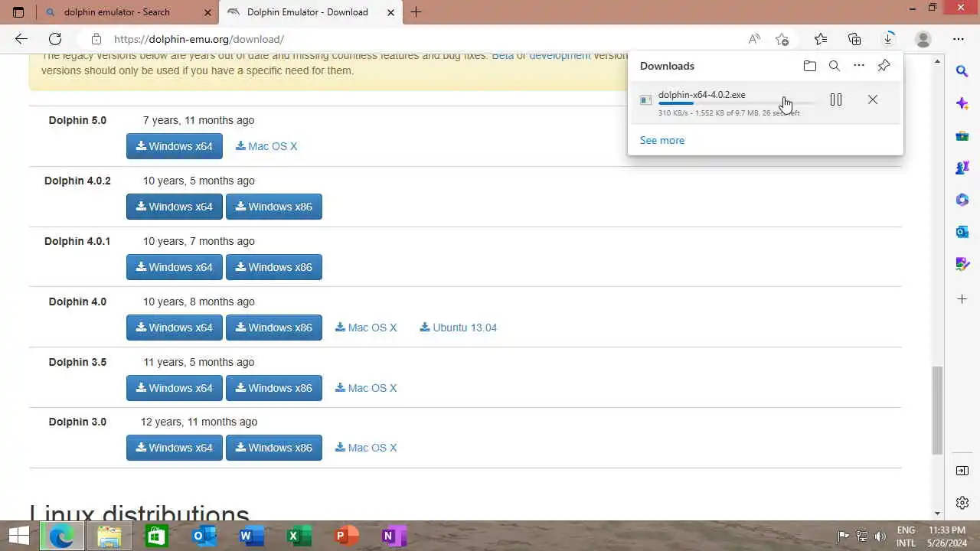Follow the development versions link
The height and width of the screenshot is (551, 980).
coord(560,56)
